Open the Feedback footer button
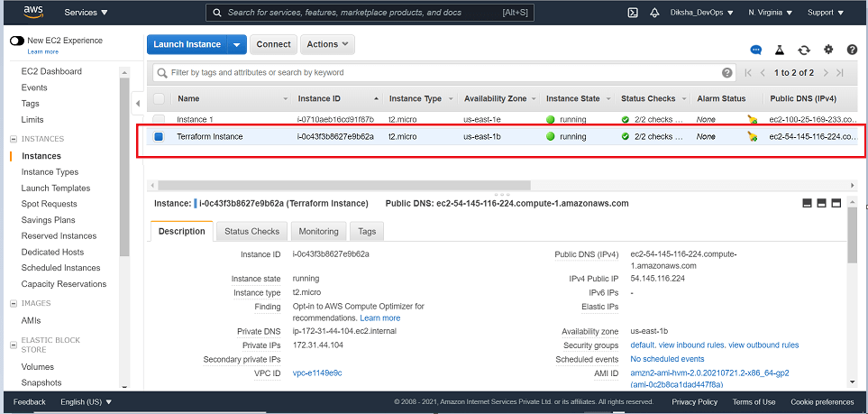Viewport: 868px width, 414px height. (x=30, y=401)
